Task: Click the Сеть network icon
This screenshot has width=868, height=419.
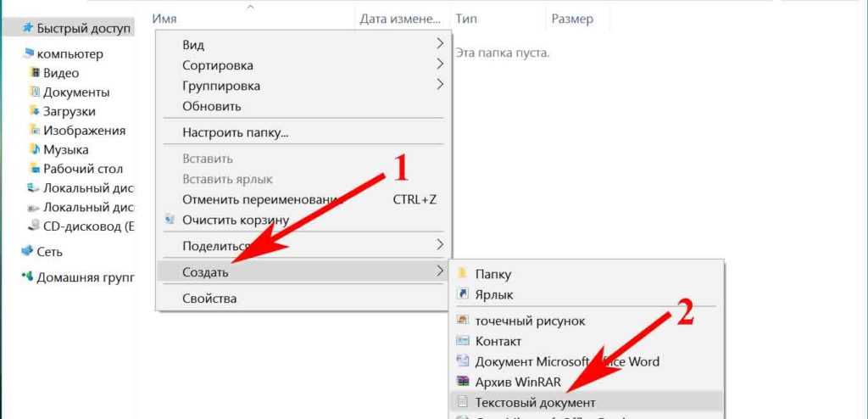Action: 27,252
